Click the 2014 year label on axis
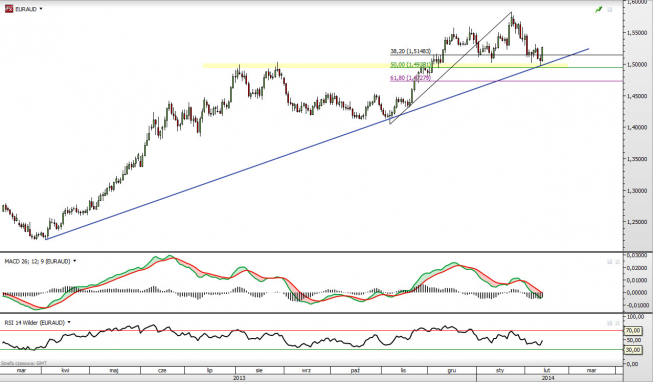The width and height of the screenshot is (653, 382). pyautogui.click(x=548, y=378)
